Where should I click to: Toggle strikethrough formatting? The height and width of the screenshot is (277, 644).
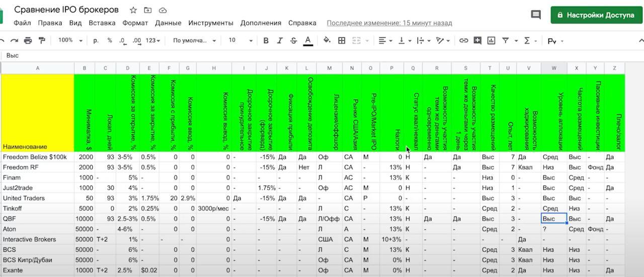tap(294, 41)
